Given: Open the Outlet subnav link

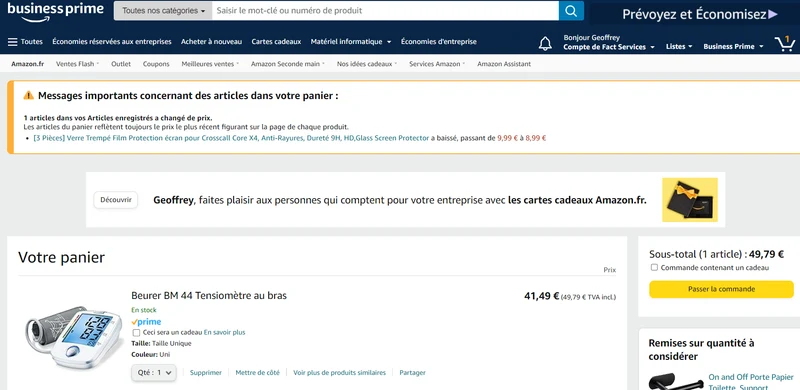Looking at the screenshot, I should tap(121, 64).
